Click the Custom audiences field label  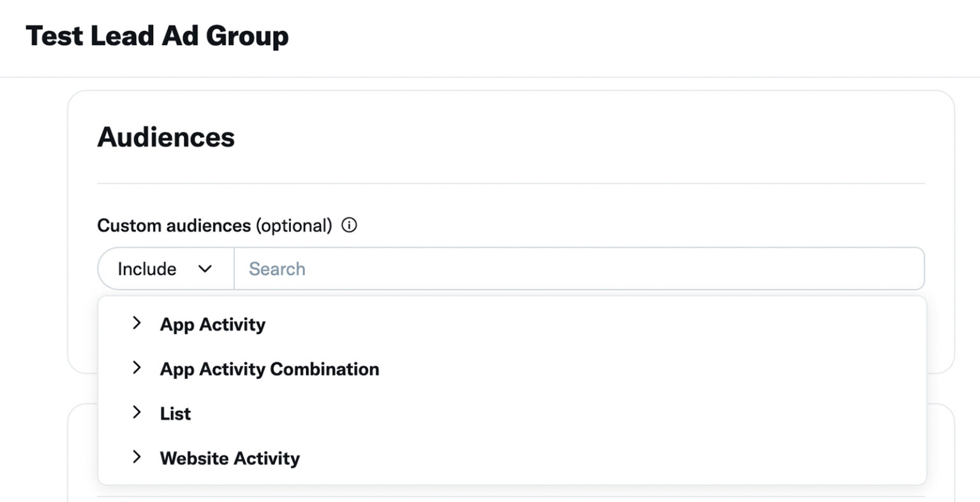pos(174,225)
